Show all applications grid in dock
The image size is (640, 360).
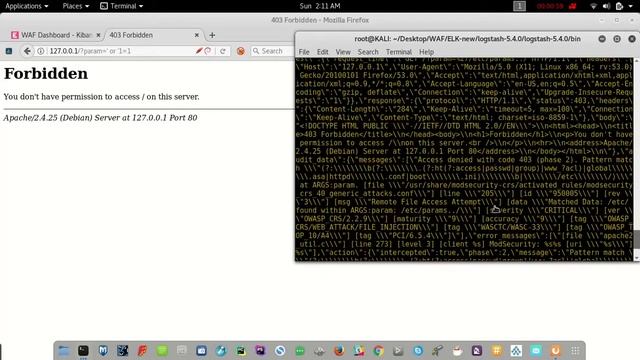575,351
